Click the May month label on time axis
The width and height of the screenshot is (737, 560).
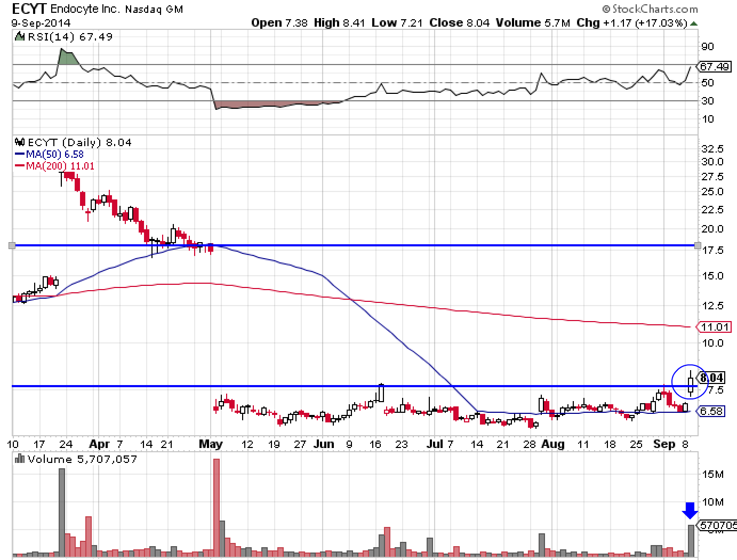coord(211,444)
